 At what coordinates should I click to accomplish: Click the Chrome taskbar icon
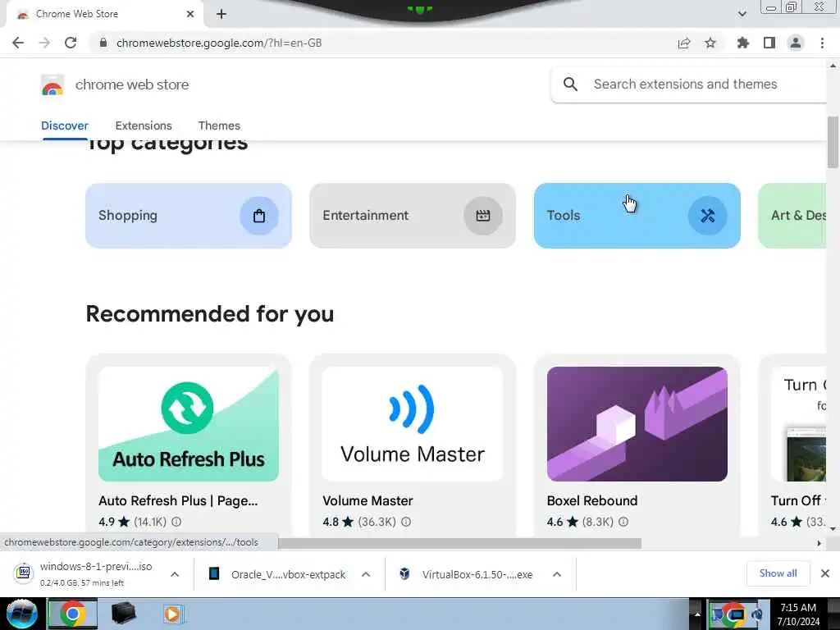72,614
